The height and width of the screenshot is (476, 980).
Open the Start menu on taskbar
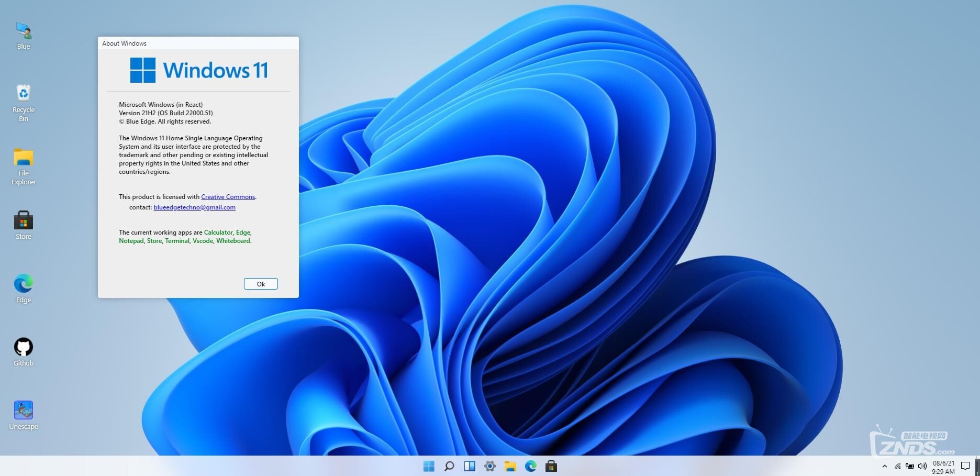click(x=429, y=466)
